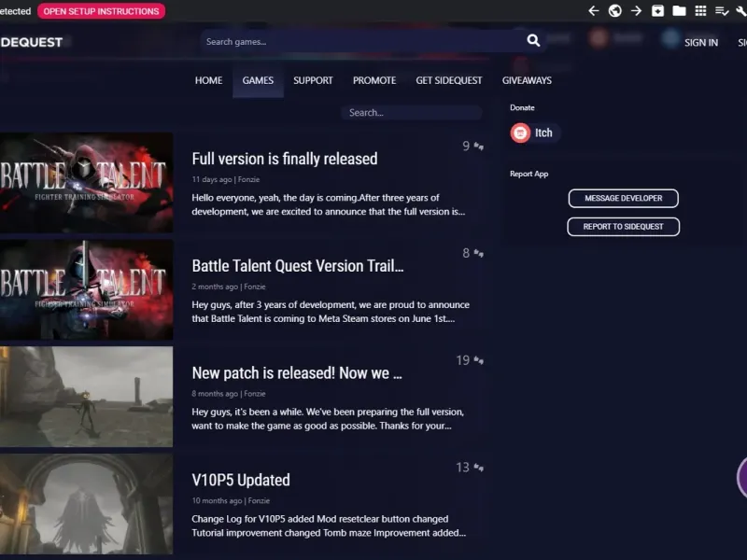Open the globe browser icon
This screenshot has height=560, width=747.
[615, 10]
